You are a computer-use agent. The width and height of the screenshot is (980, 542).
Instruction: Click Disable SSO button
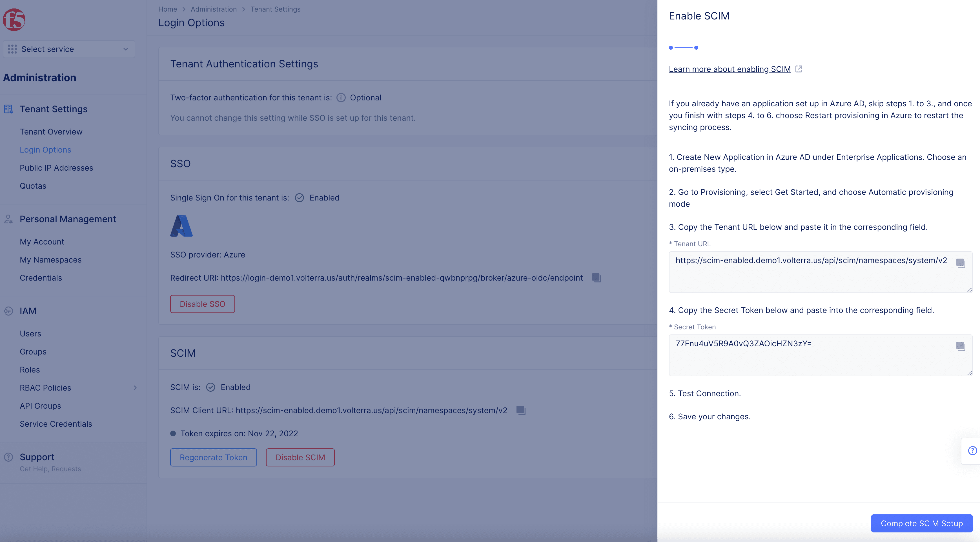(202, 304)
